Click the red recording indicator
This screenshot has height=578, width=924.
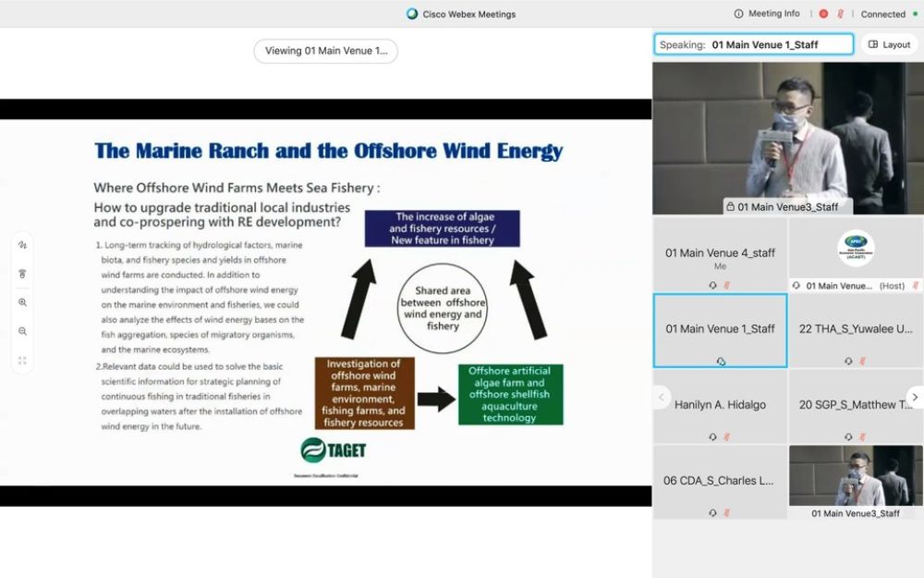(823, 14)
